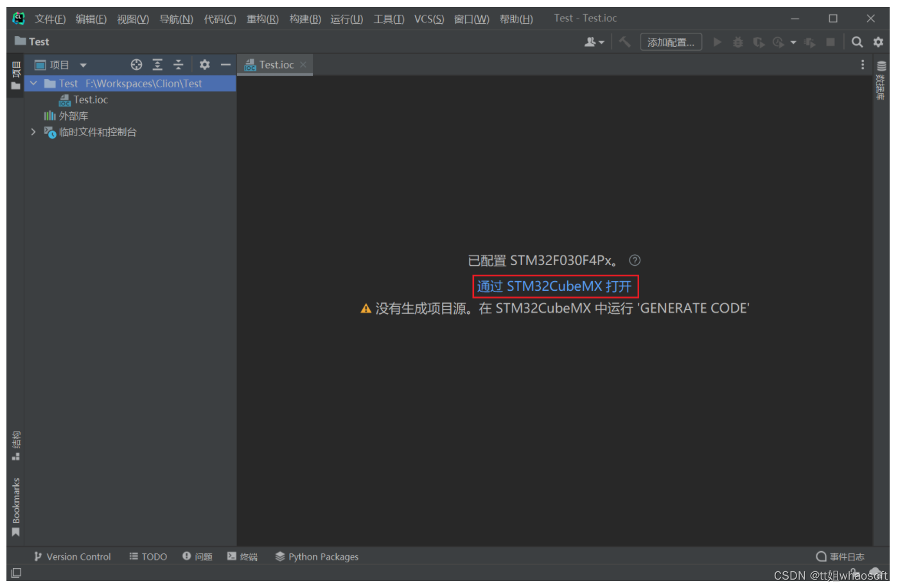
Task: Click the Debug bug icon
Action: pyautogui.click(x=738, y=42)
